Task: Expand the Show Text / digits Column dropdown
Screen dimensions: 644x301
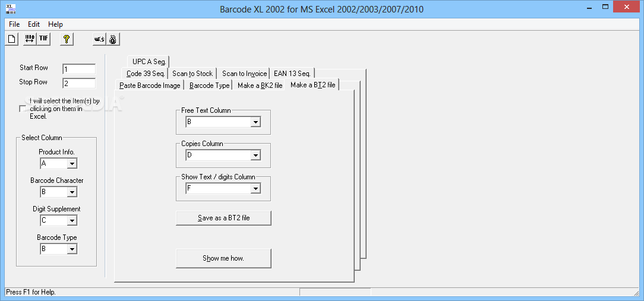Action: [256, 188]
